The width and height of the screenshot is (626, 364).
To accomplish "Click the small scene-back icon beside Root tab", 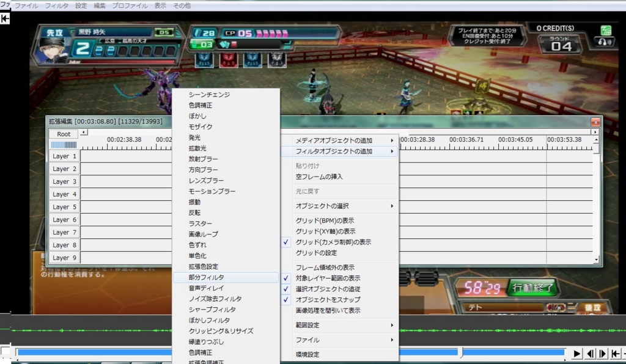I will (x=83, y=131).
